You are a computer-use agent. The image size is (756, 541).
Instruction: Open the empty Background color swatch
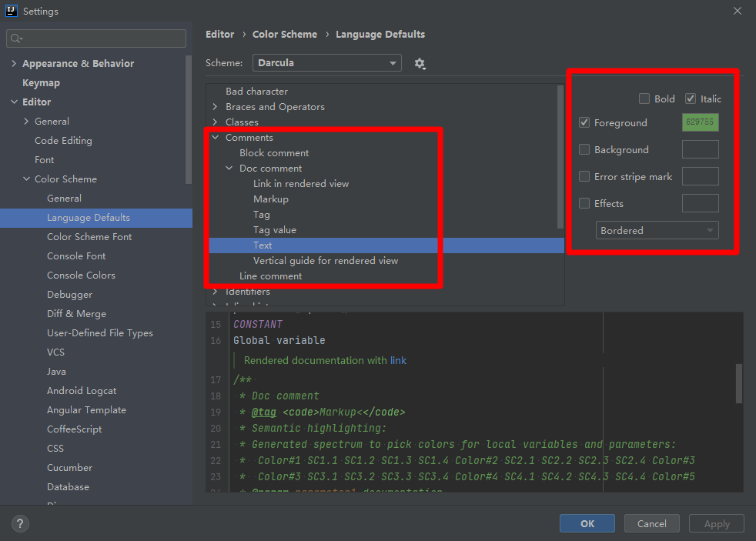point(700,149)
